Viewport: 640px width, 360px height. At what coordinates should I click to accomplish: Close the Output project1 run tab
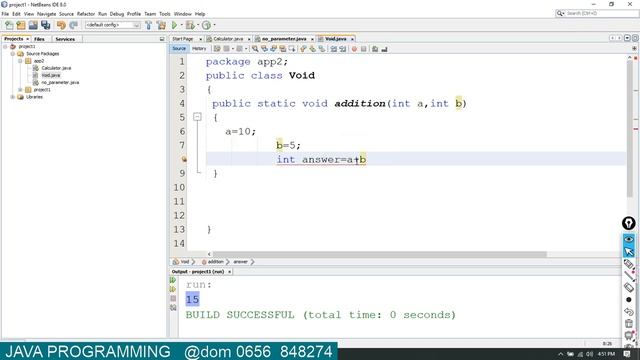click(229, 272)
